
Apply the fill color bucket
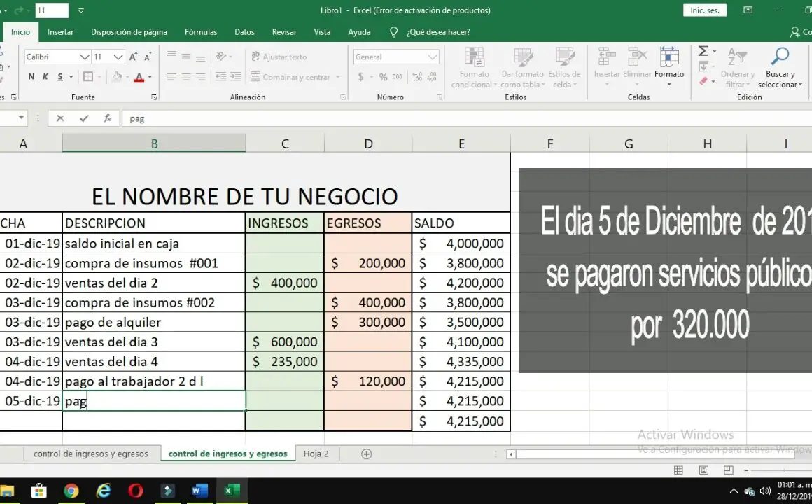pyautogui.click(x=116, y=77)
